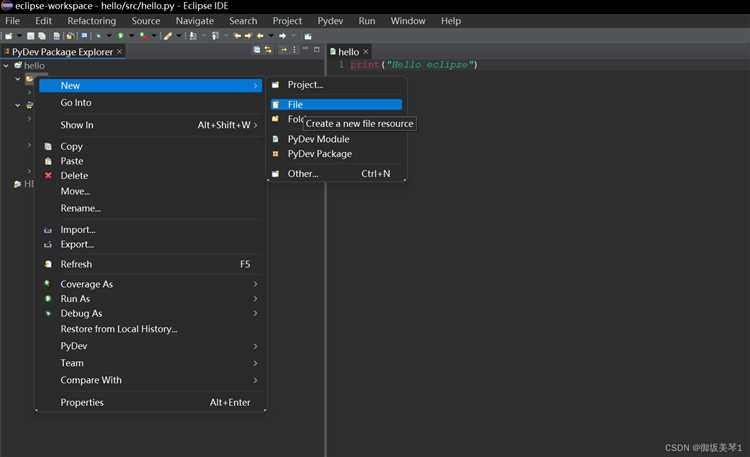Open the File menu
The image size is (750, 457).
(12, 21)
